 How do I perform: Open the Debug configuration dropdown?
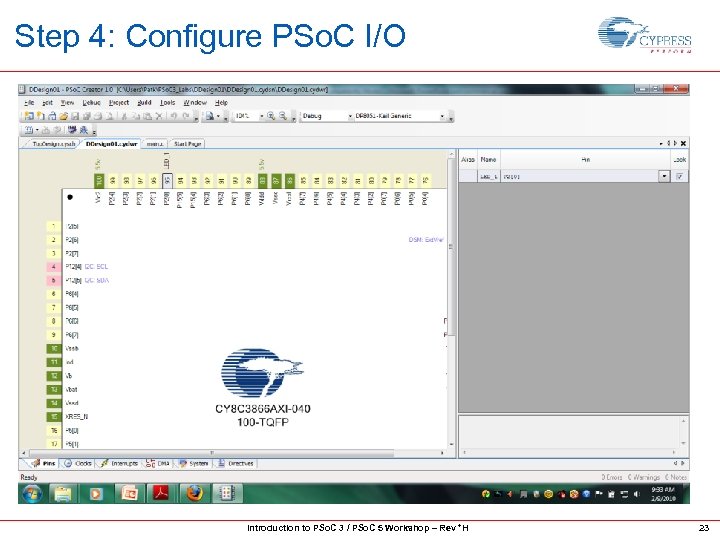tap(350, 116)
